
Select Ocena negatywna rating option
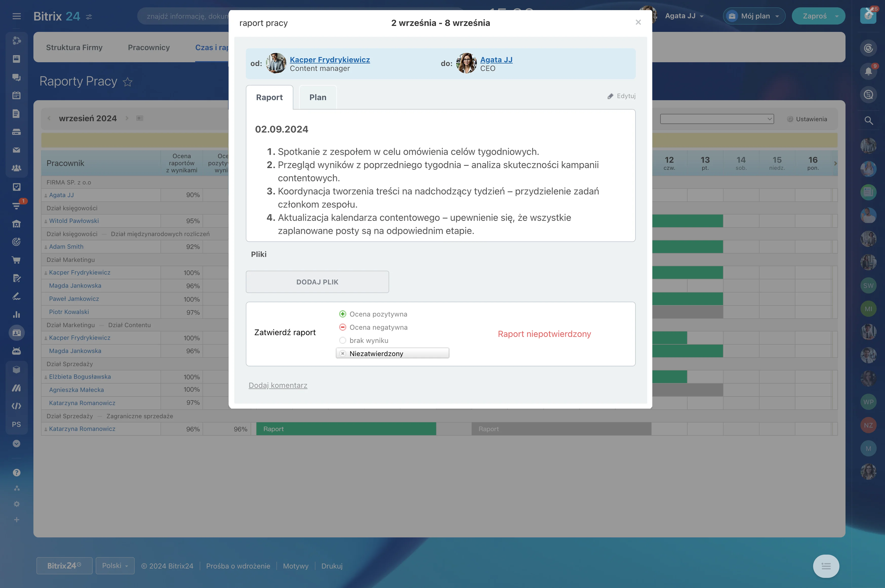[343, 327]
